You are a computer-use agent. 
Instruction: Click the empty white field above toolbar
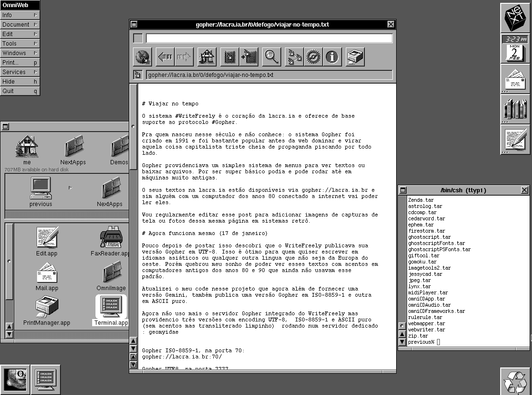(269, 38)
